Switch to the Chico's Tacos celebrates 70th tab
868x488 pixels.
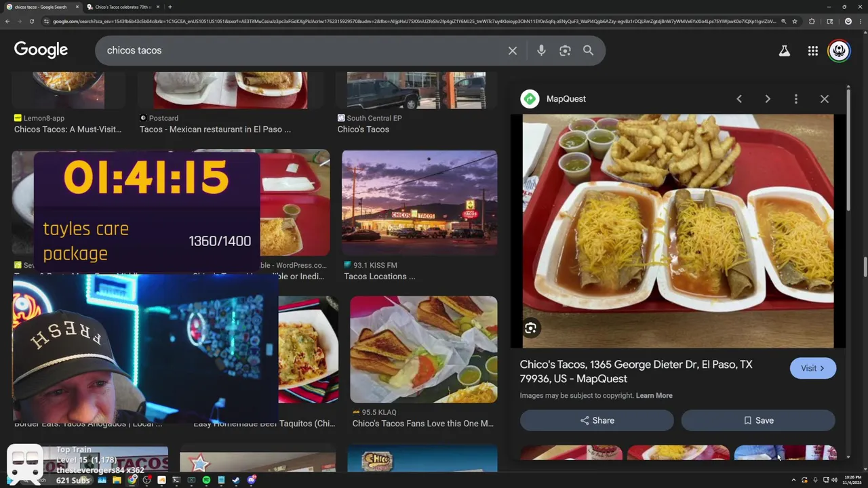click(122, 7)
